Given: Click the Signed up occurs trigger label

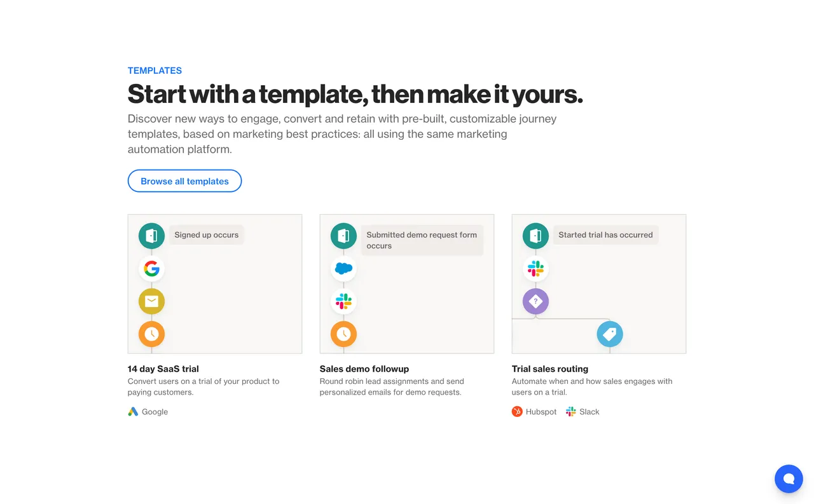Looking at the screenshot, I should point(206,235).
